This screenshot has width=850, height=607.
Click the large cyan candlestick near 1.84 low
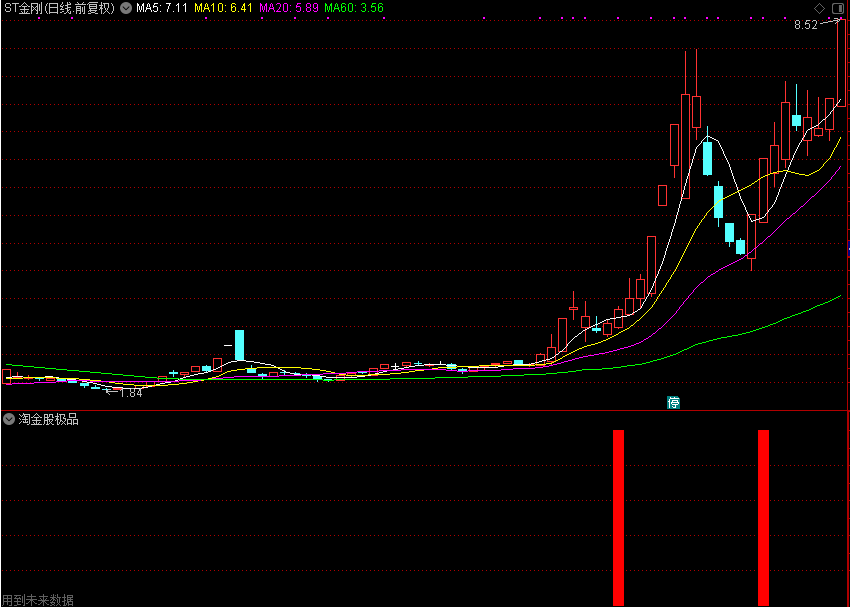(240, 345)
